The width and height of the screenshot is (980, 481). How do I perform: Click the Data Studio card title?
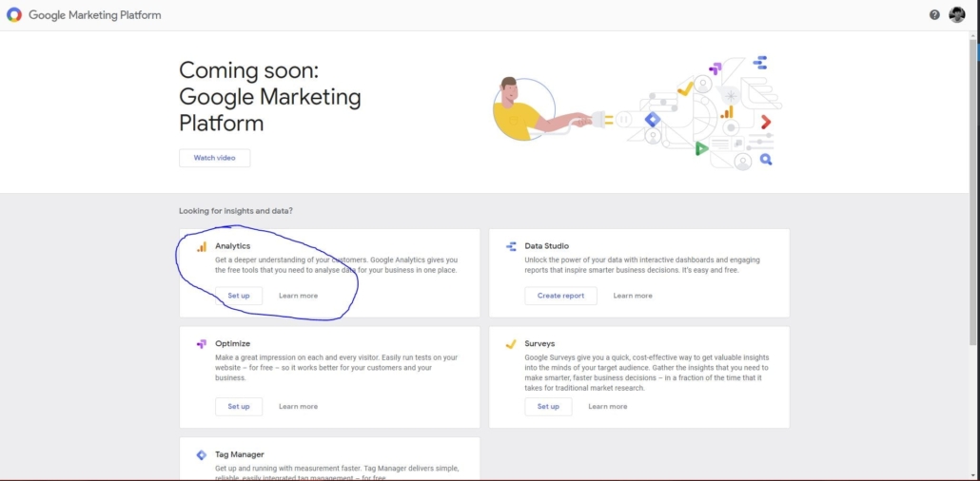[x=547, y=246]
